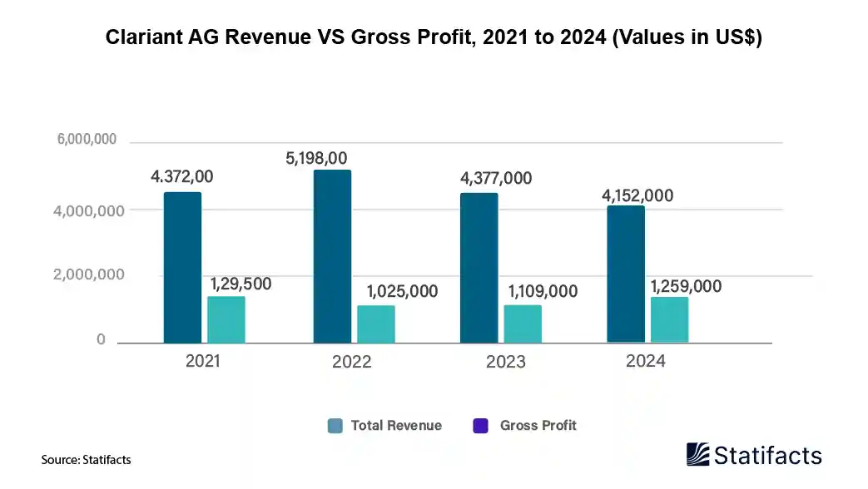Click the 2,000,000 y-axis label

point(88,274)
